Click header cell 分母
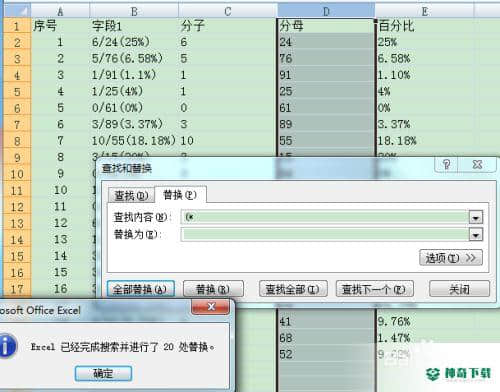The width and height of the screenshot is (500, 392). pos(326,26)
